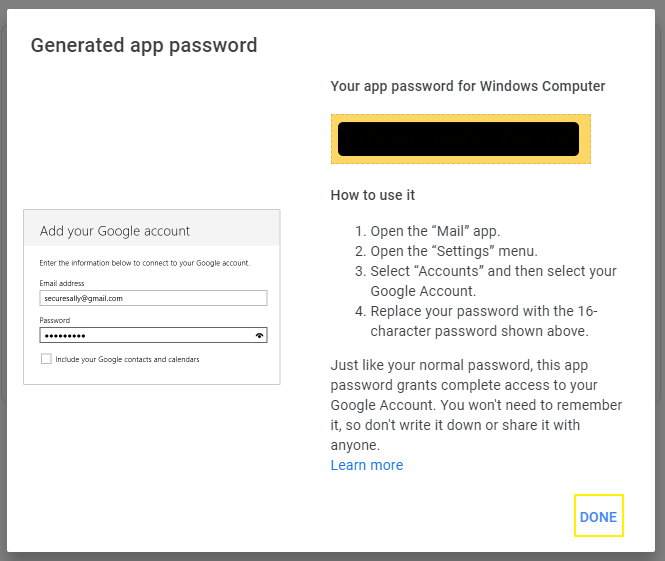This screenshot has width=665, height=561.
Task: Toggle the password visibility eye icon
Action: [x=260, y=336]
